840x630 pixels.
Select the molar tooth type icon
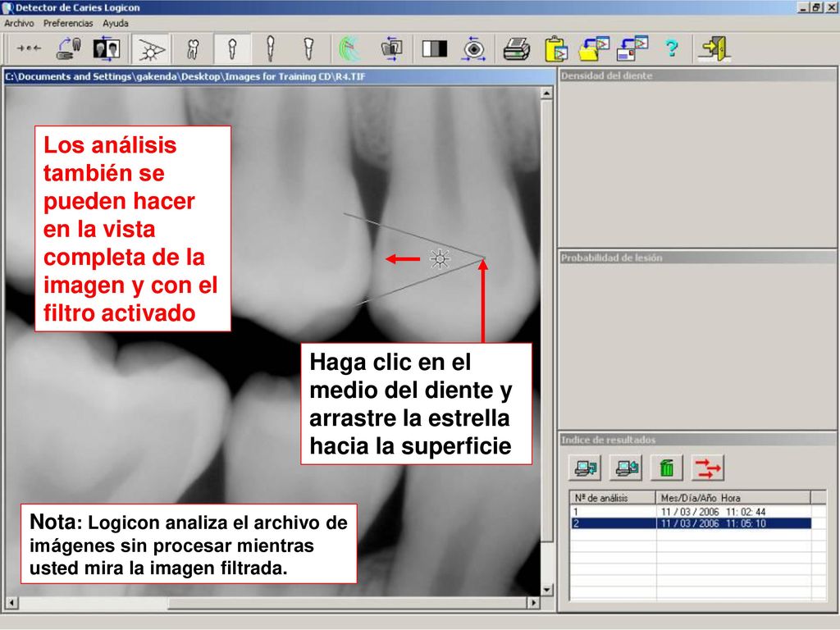[x=194, y=48]
